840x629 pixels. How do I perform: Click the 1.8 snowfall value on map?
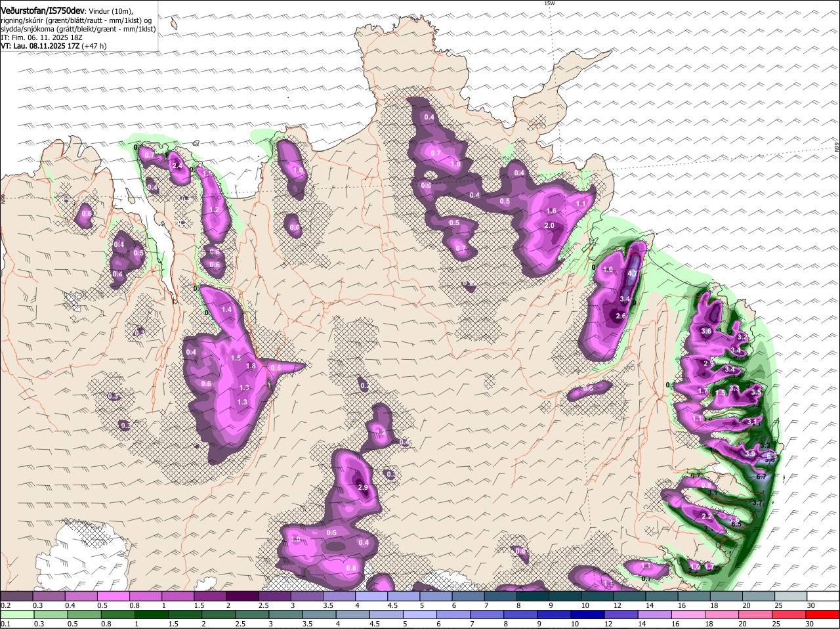(250, 366)
